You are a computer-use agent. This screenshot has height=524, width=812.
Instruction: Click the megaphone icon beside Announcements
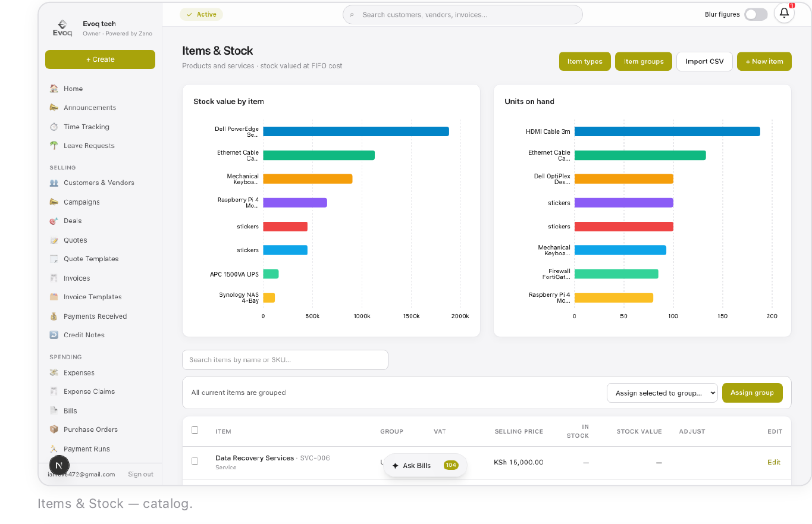click(x=54, y=108)
